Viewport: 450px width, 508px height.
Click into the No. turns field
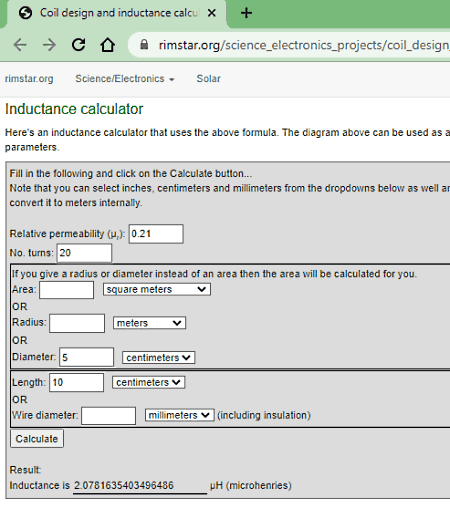click(x=84, y=253)
